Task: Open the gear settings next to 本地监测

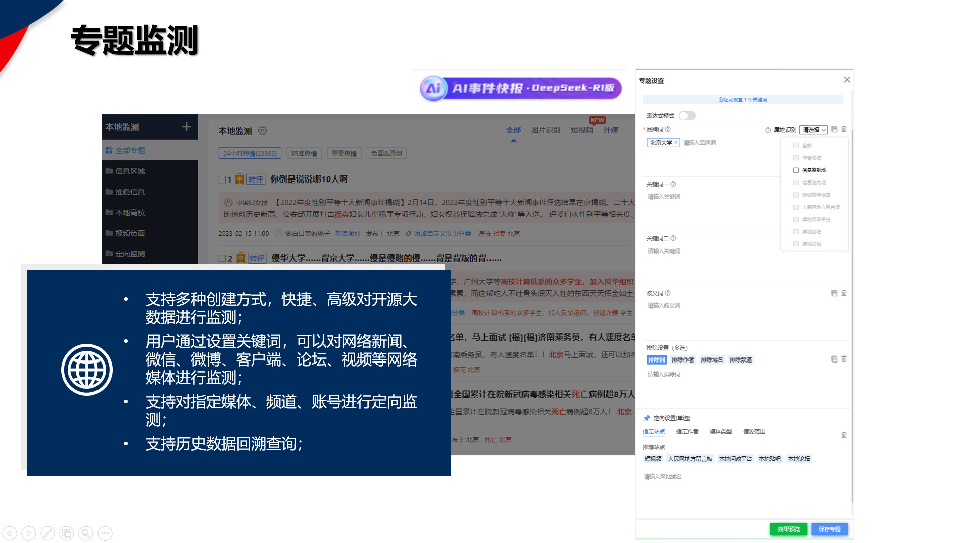Action: click(262, 131)
